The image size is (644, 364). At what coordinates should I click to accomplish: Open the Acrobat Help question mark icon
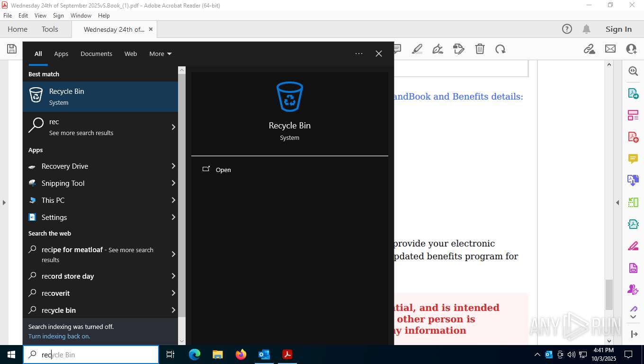(567, 29)
